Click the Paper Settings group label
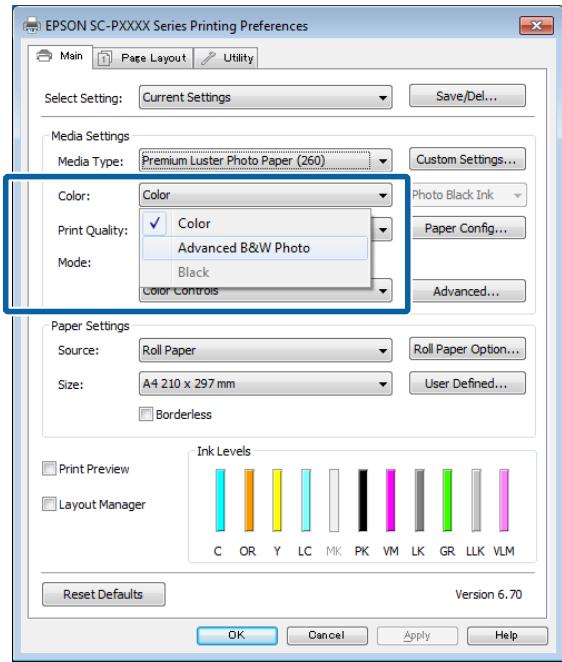The image size is (562, 662). (x=90, y=326)
